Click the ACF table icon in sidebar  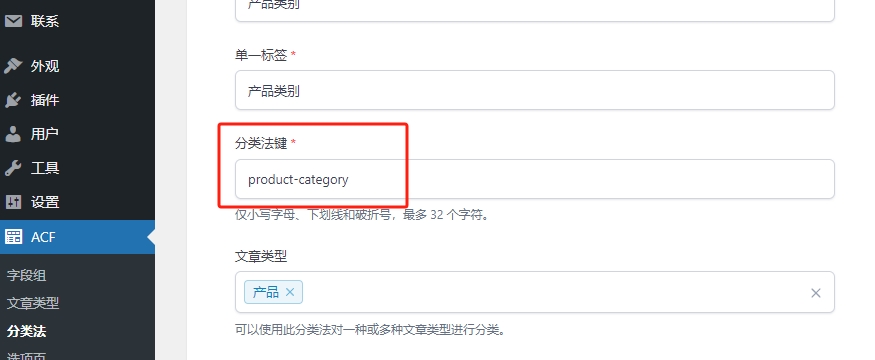pos(13,237)
